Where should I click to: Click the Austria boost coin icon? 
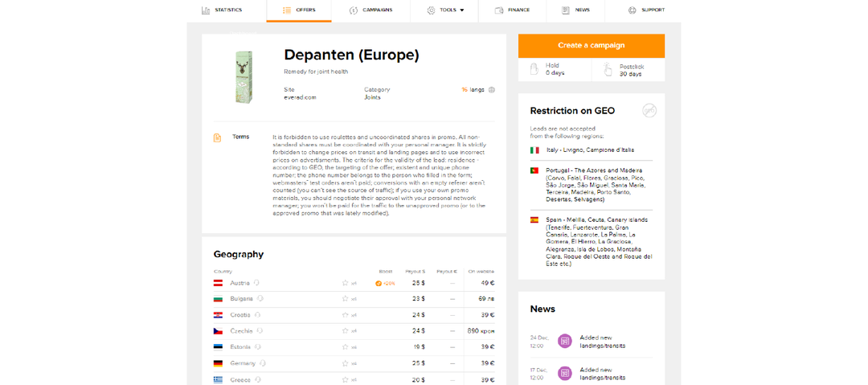(379, 283)
